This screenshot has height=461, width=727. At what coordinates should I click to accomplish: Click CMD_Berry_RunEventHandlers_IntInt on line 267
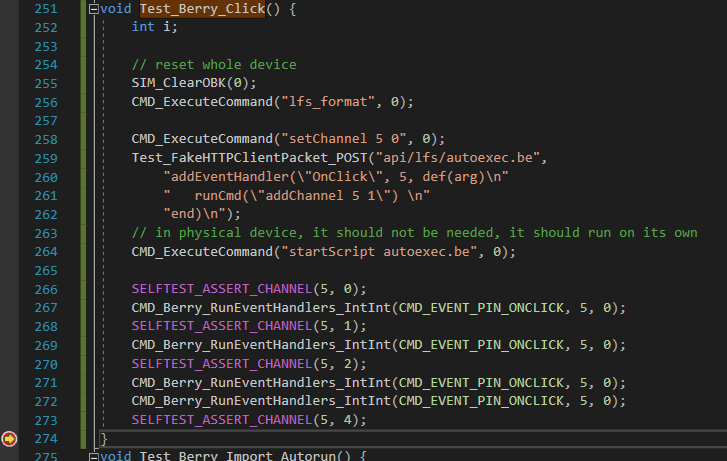coord(261,307)
